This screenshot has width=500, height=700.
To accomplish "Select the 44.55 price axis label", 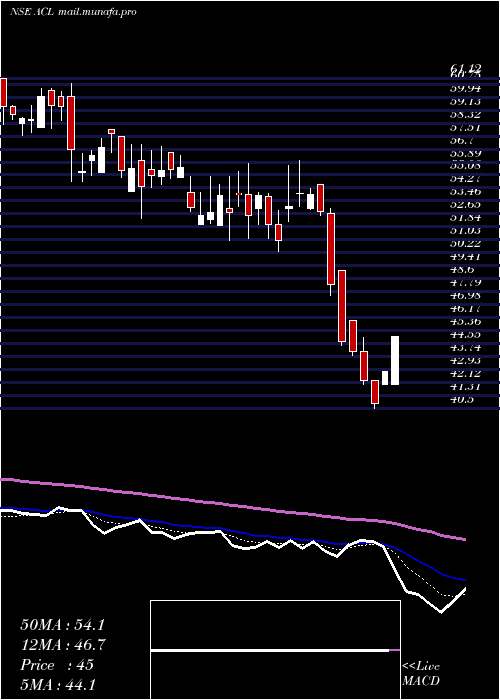I will pos(466,334).
